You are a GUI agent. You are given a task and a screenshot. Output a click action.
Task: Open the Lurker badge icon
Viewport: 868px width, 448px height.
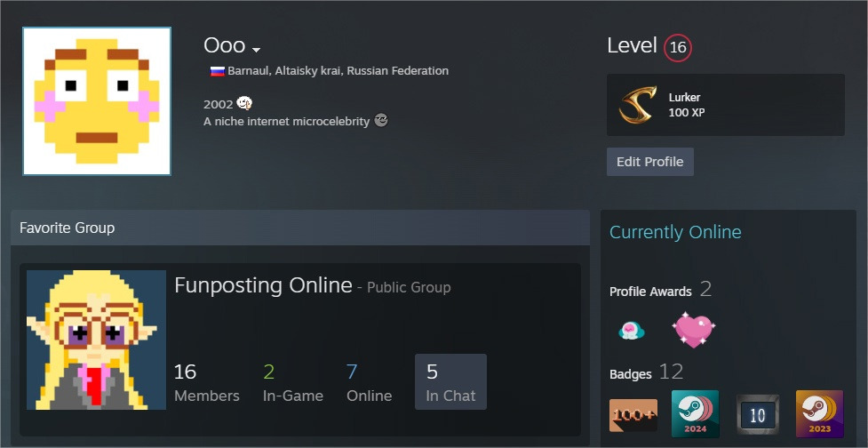638,105
